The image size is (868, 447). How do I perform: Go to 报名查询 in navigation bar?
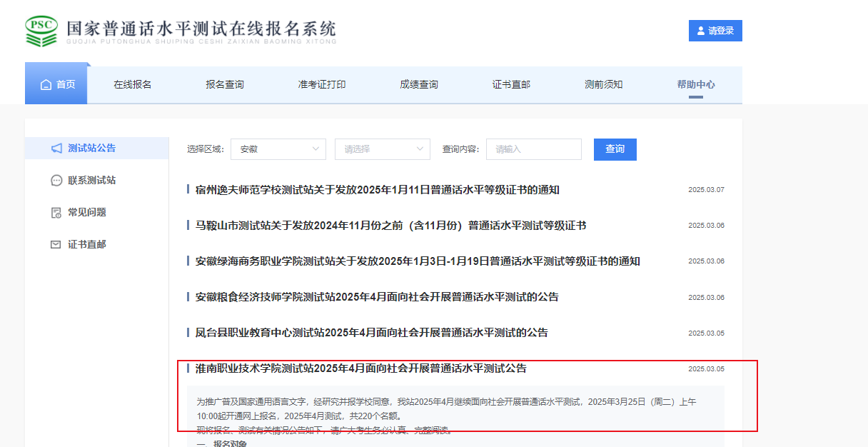click(225, 84)
